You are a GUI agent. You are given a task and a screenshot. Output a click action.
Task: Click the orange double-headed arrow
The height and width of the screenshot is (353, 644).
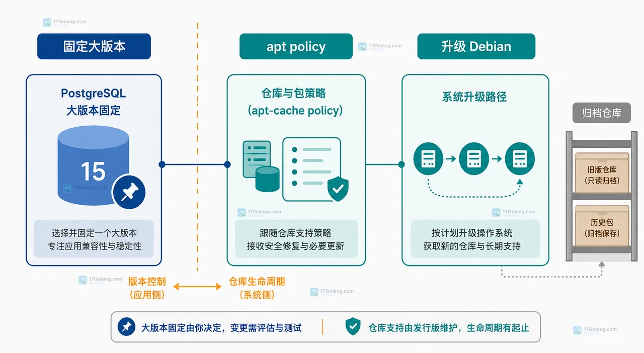197,287
